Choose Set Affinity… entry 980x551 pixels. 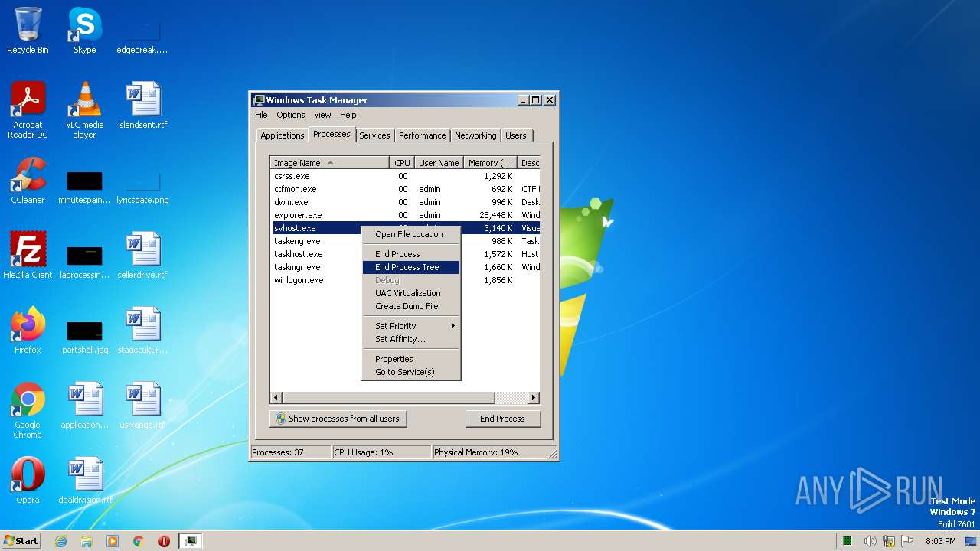(x=410, y=339)
